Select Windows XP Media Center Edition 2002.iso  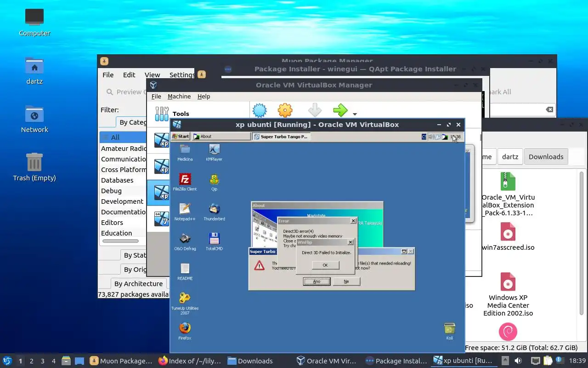[x=508, y=294]
